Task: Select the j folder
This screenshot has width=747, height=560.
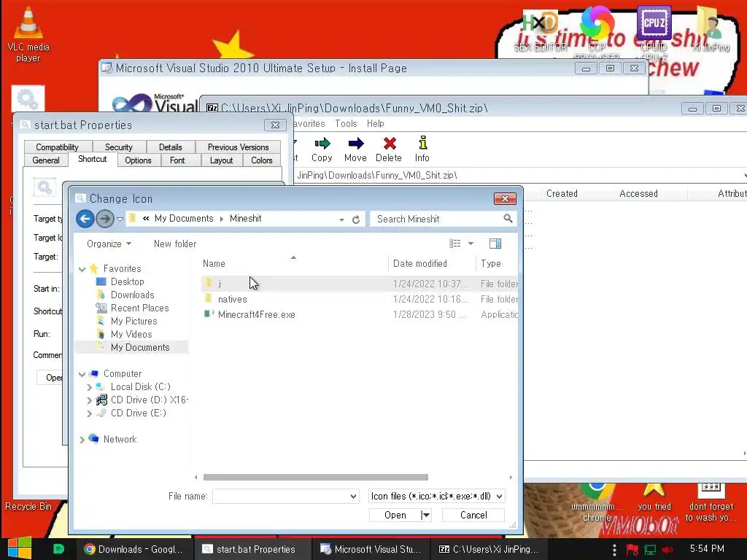Action: tap(359, 284)
